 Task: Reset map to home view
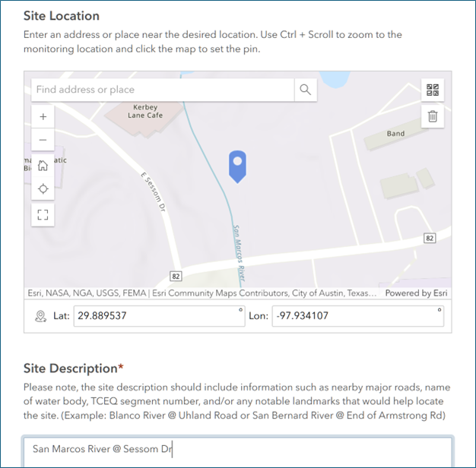(x=43, y=166)
